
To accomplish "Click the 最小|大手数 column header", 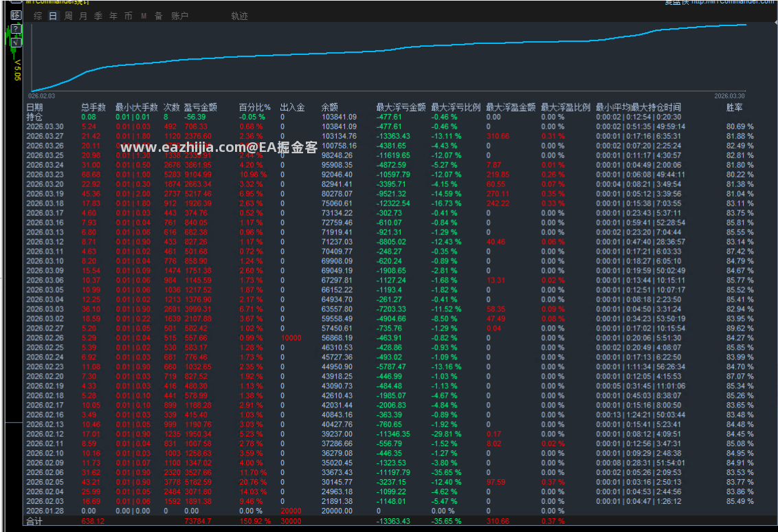I will [137, 107].
